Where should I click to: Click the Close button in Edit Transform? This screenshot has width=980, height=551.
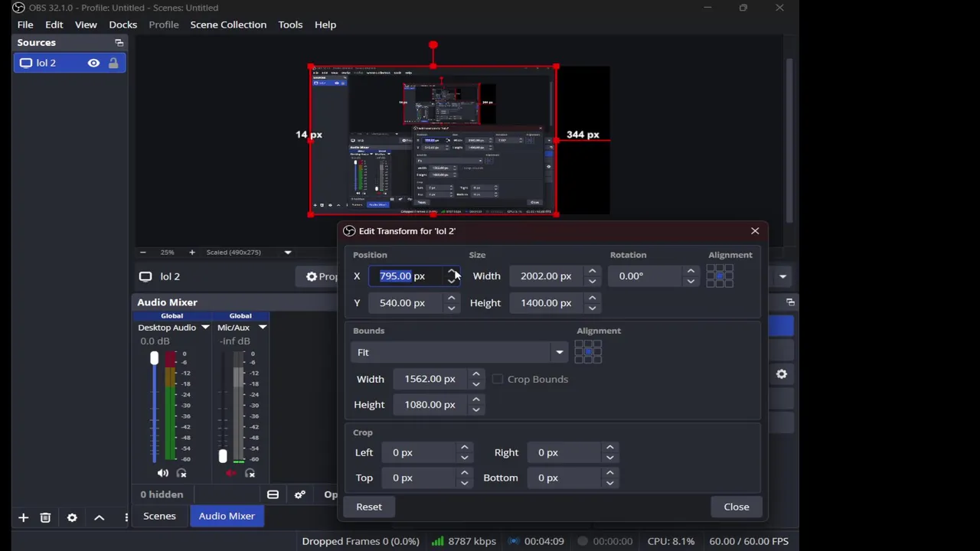[x=737, y=507]
